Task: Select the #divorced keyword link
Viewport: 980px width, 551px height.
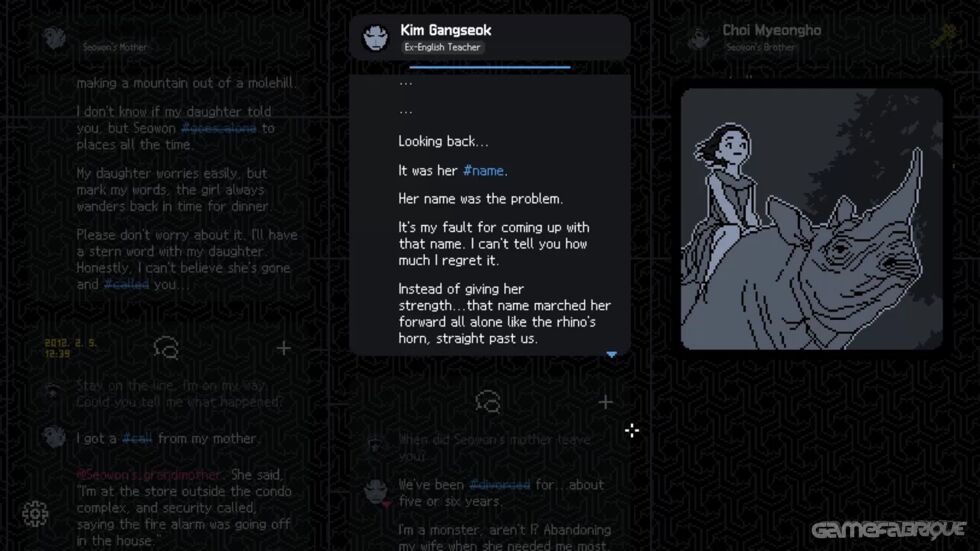Action: (499, 485)
